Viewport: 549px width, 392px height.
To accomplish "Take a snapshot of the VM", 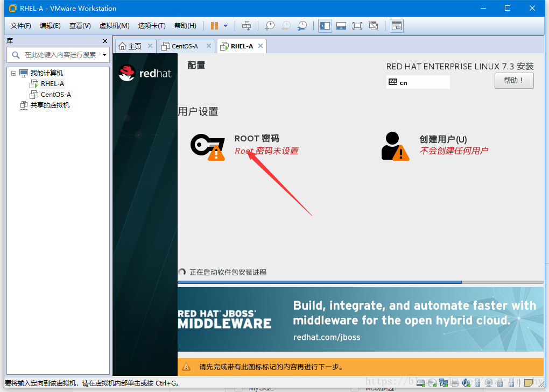I will (270, 25).
